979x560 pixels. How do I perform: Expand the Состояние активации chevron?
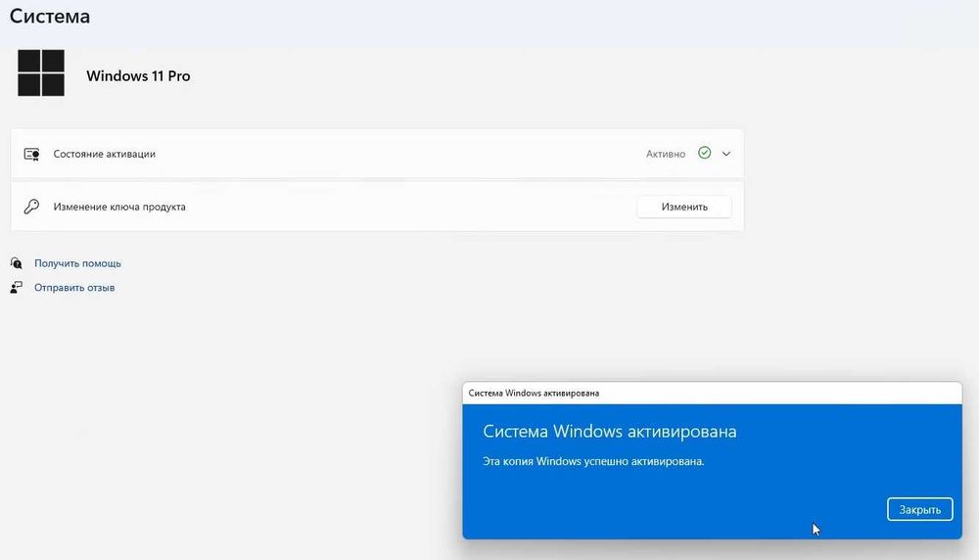coord(726,154)
